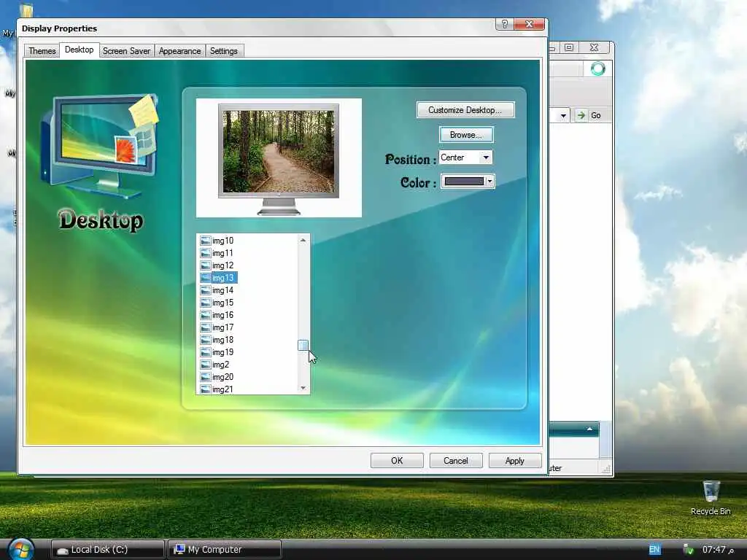
Task: Open the address dropdown in the background window
Action: coord(563,115)
